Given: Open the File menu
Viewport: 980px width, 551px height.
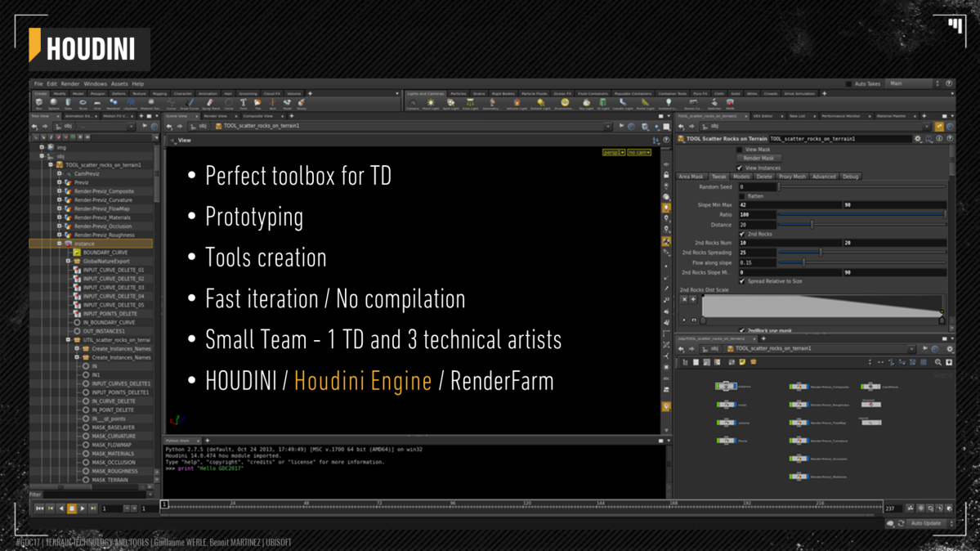Looking at the screenshot, I should click(x=38, y=84).
